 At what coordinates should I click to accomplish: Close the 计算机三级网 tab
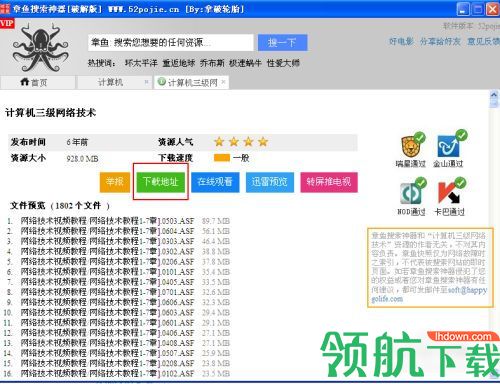[223, 81]
